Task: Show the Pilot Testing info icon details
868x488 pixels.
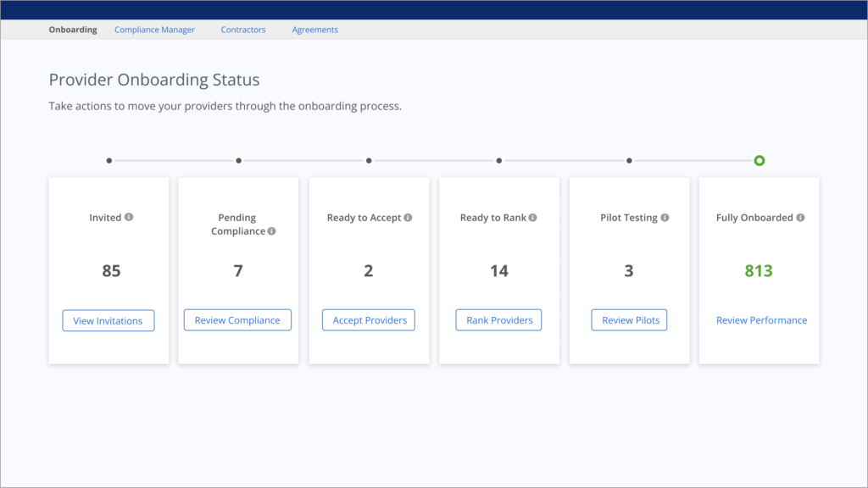Action: click(x=665, y=218)
